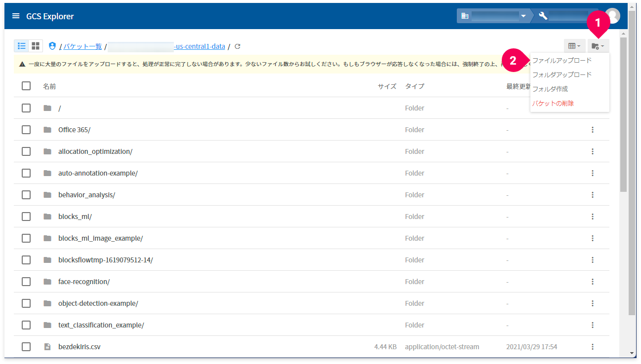Click the folder icon of face-recognition/
Image resolution: width=641 pixels, height=364 pixels.
(x=47, y=282)
